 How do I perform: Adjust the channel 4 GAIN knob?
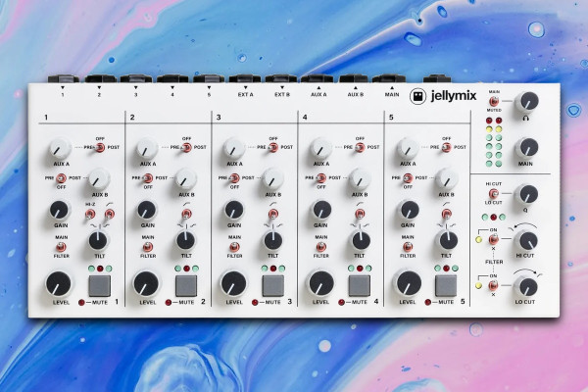tap(321, 211)
